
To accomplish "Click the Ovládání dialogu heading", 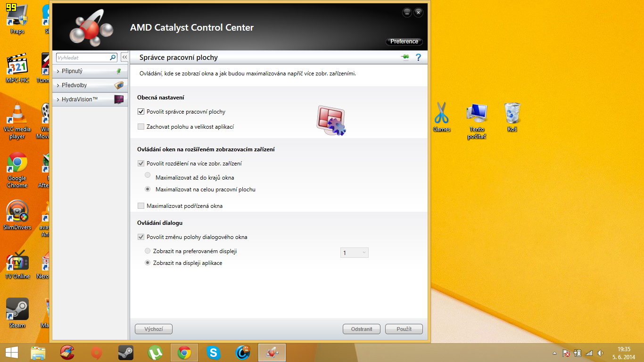I will pyautogui.click(x=160, y=222).
